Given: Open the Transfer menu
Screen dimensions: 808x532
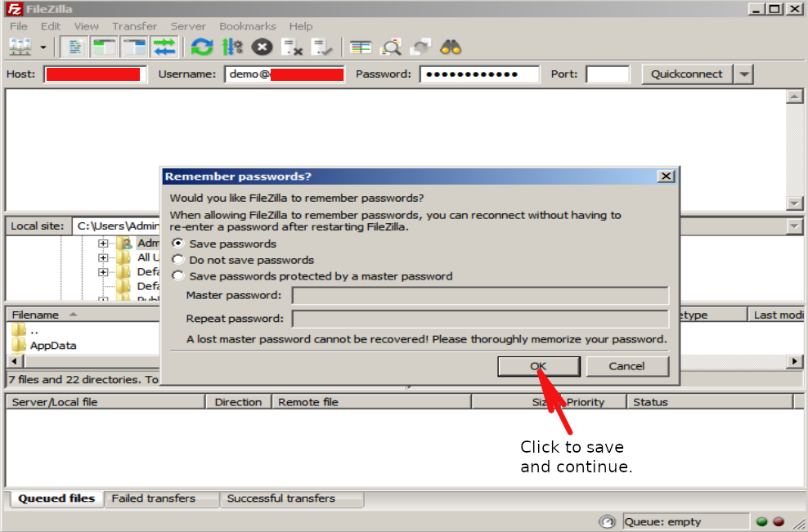Looking at the screenshot, I should pos(134,26).
